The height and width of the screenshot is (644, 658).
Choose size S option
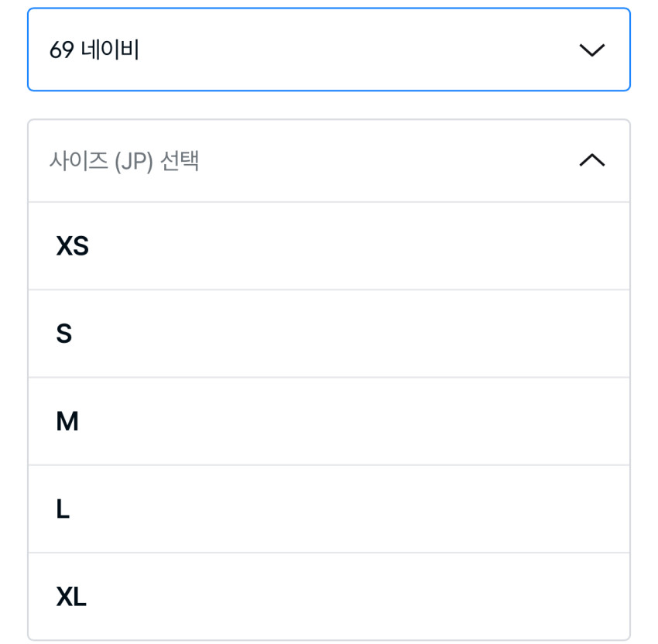click(328, 334)
